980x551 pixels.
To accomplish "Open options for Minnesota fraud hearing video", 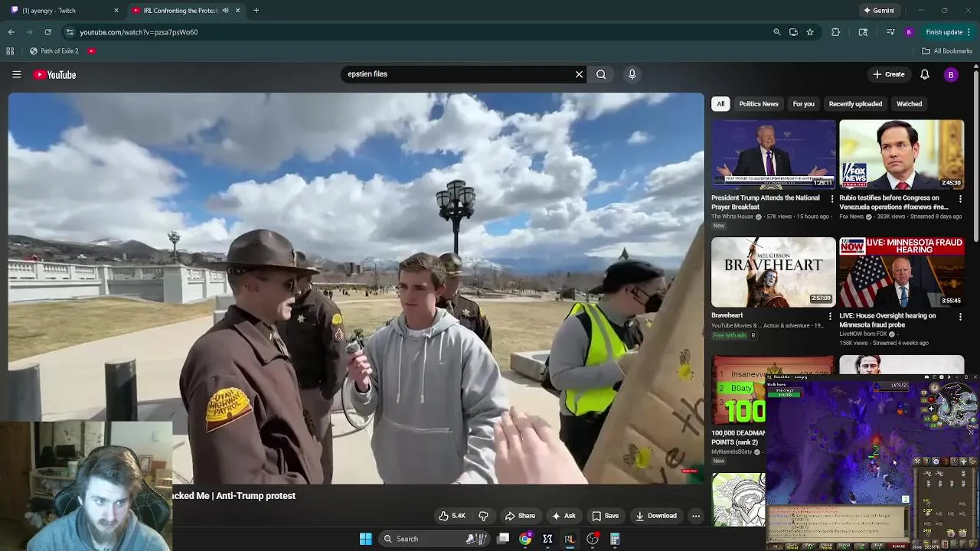I will click(960, 316).
